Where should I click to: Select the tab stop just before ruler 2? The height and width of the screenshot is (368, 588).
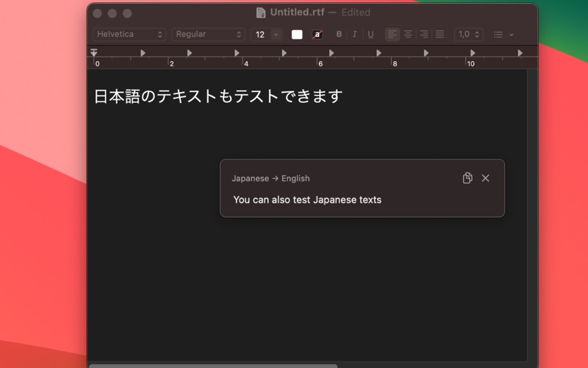tap(143, 53)
